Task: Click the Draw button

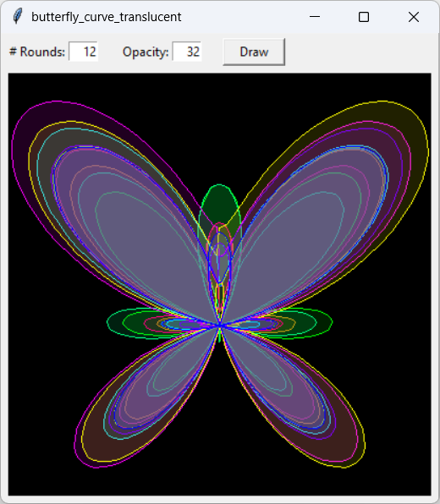Action: tap(254, 52)
